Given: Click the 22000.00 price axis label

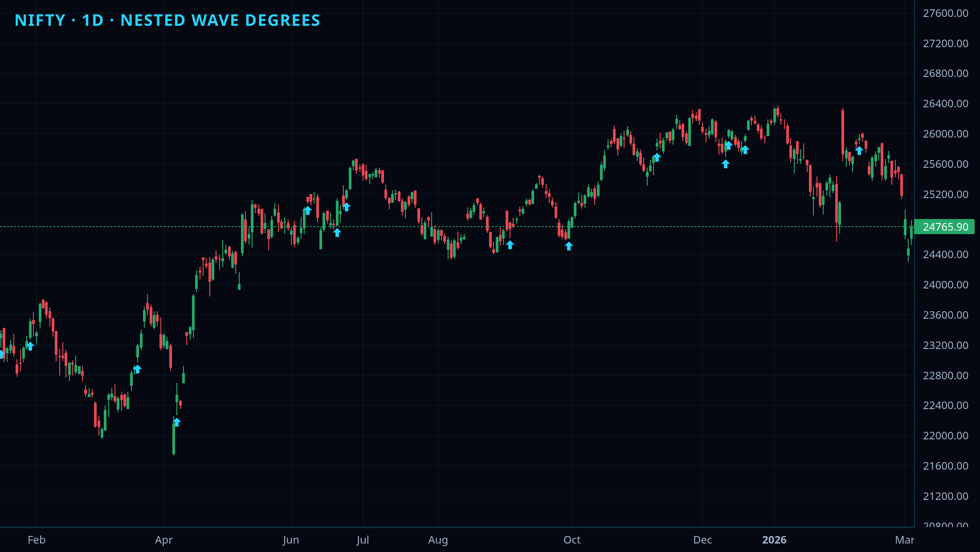Looking at the screenshot, I should (945, 436).
